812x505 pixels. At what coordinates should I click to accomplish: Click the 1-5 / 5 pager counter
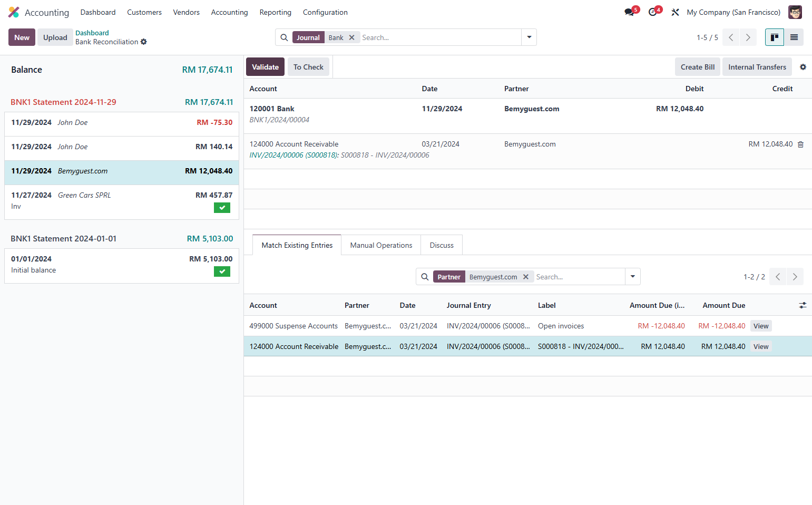pyautogui.click(x=707, y=37)
